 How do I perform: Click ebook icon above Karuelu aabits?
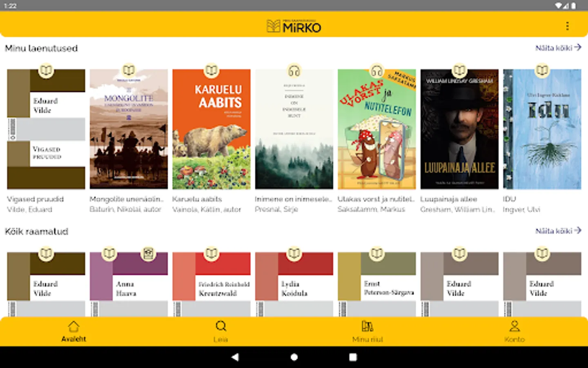tap(212, 70)
